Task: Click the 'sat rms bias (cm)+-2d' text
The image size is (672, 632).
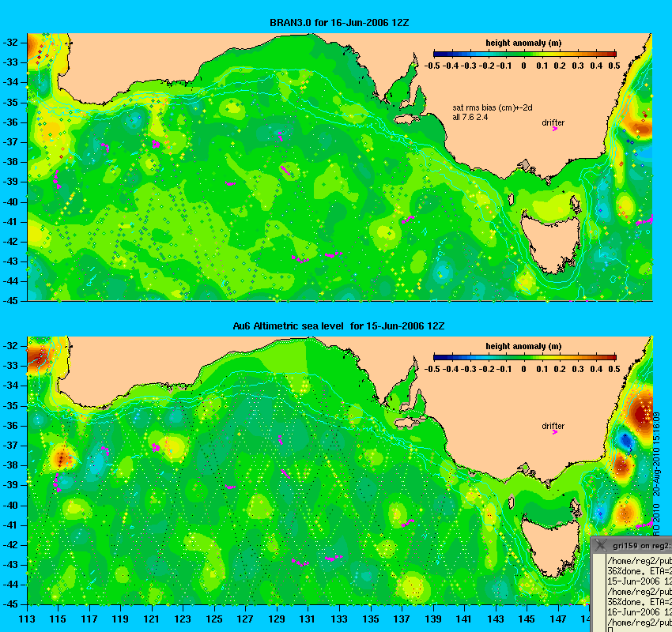Action: [x=493, y=108]
